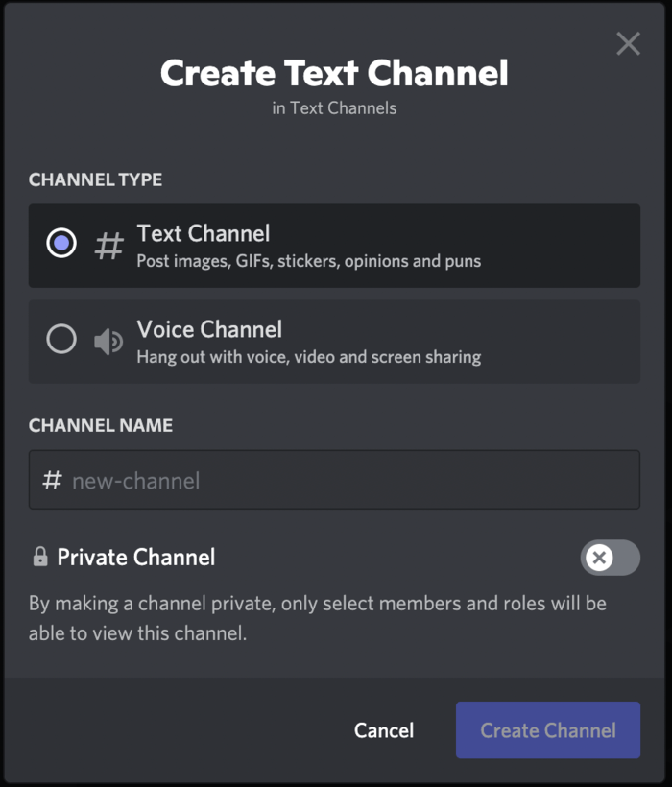
Task: Choose the Text Channel option title
Action: pos(204,233)
